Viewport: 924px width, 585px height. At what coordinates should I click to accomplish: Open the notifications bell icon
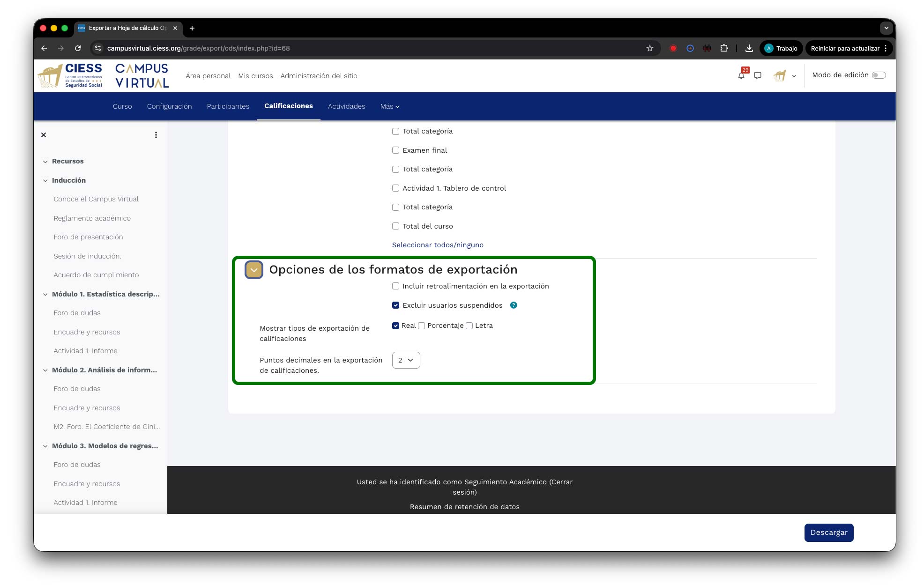(741, 75)
